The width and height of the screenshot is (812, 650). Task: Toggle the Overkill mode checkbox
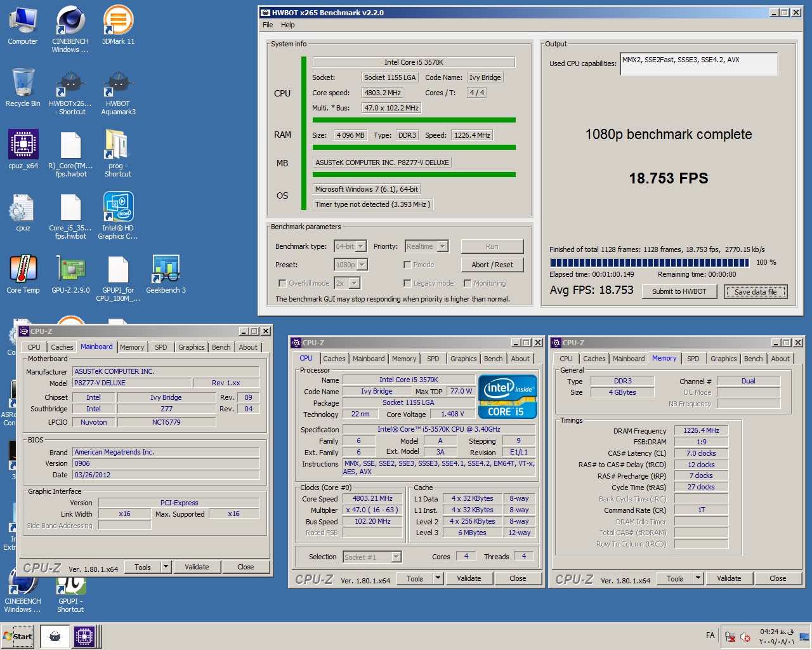click(282, 283)
